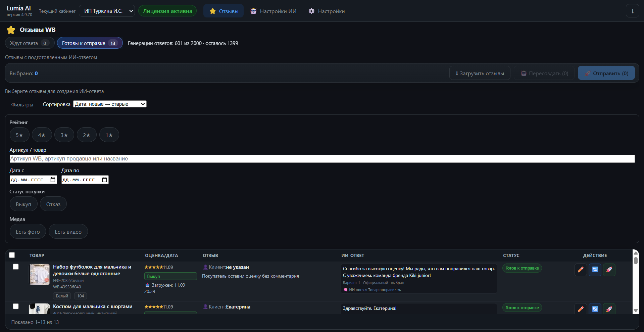The image size is (644, 332).
Task: Check the Набор футболок review checkbox
Action: click(16, 267)
